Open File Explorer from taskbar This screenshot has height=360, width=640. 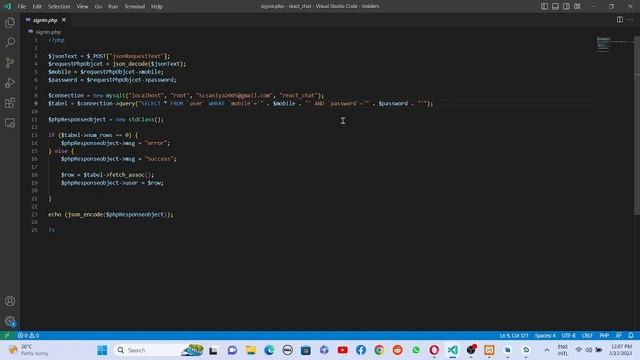pos(251,350)
